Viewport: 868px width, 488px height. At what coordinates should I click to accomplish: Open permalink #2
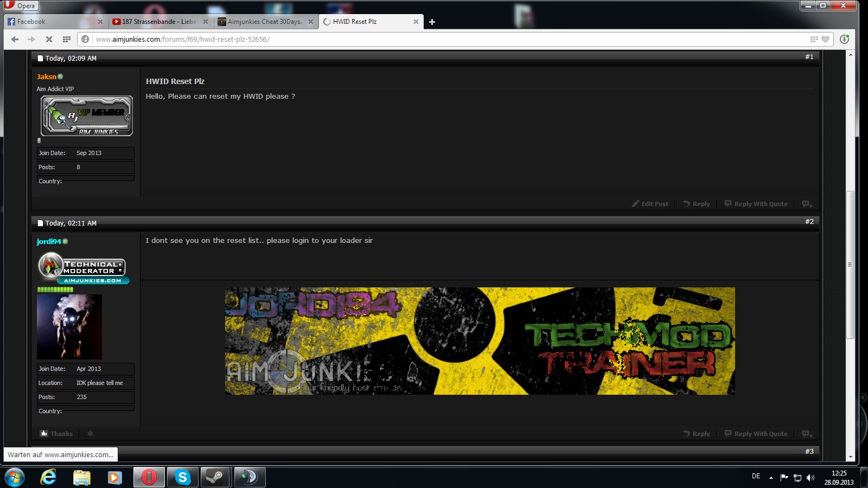pos(809,222)
